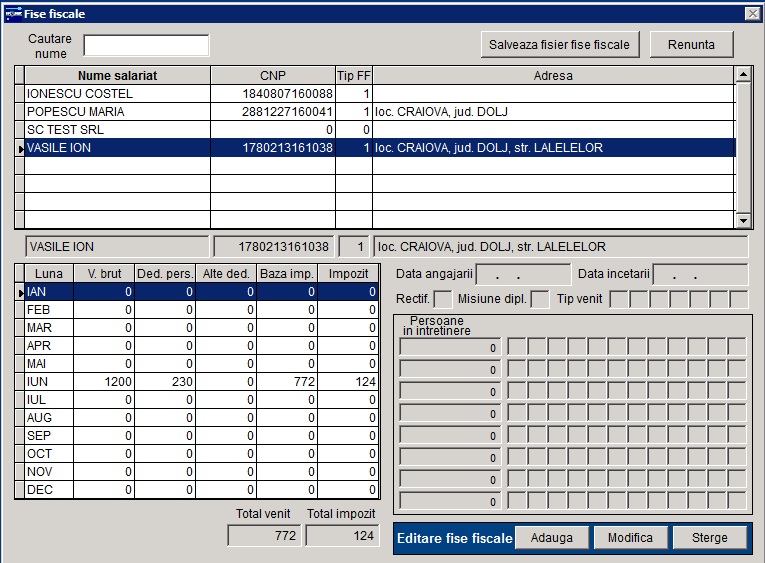Select the DEC month row
Viewport: 765px width, 563px height.
coord(197,490)
